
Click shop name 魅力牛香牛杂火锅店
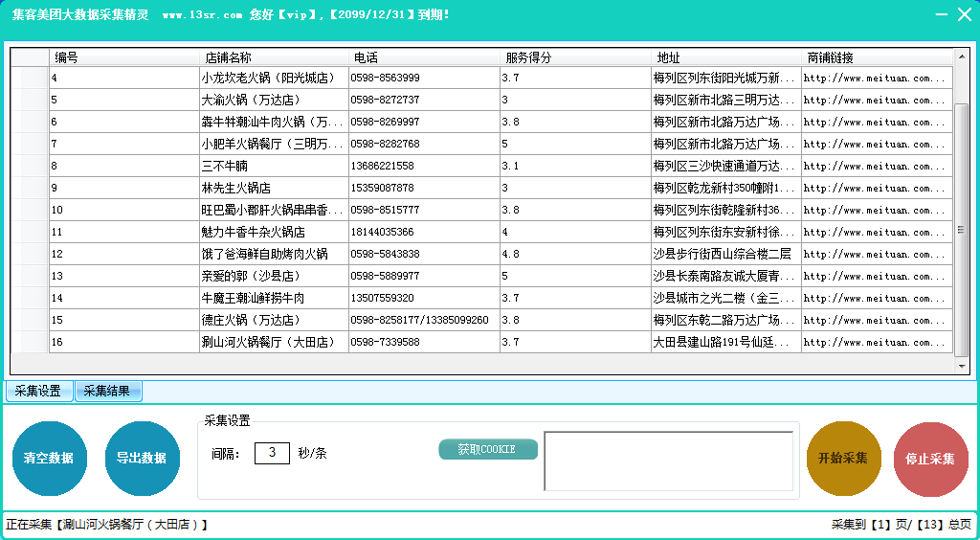click(x=253, y=233)
